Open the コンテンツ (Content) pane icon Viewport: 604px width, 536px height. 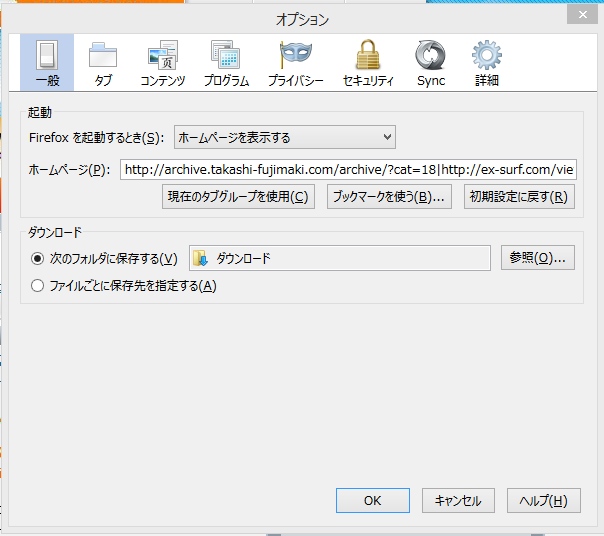[163, 55]
